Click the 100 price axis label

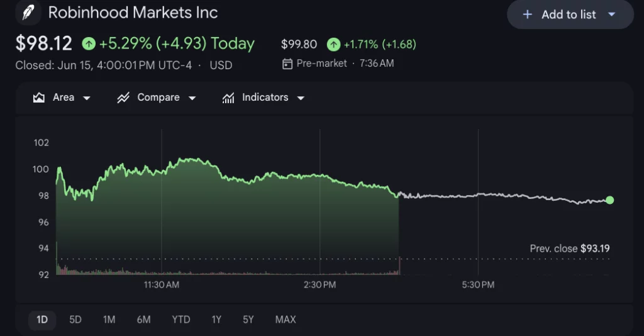coord(41,169)
